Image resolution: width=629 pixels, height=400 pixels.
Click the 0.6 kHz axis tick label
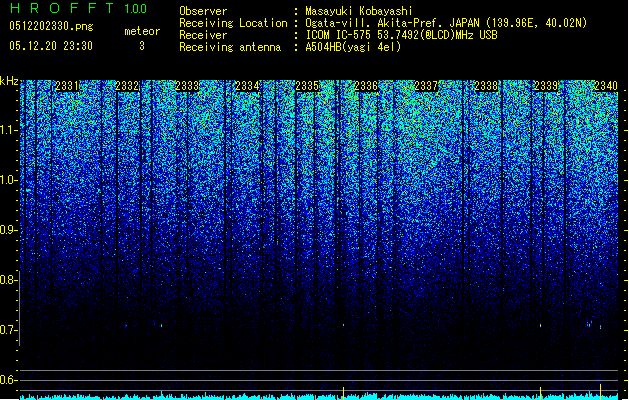9,380
